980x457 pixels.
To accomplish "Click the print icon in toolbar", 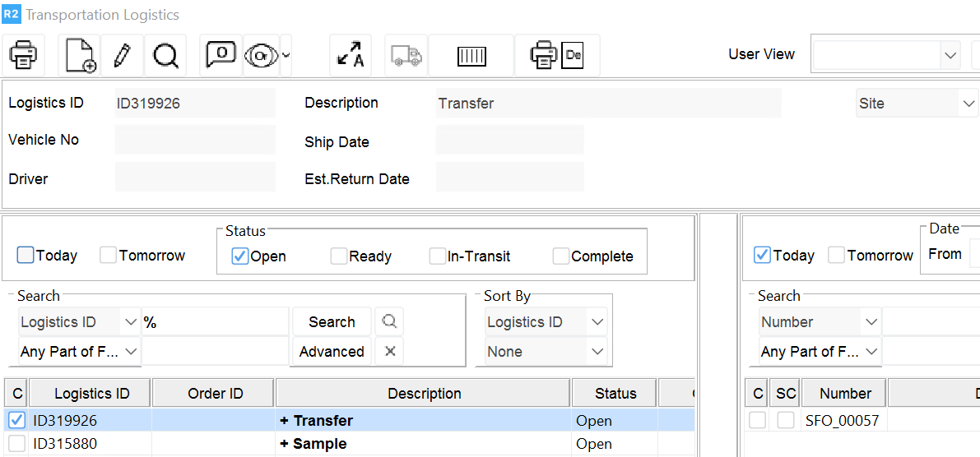I will click(x=23, y=56).
